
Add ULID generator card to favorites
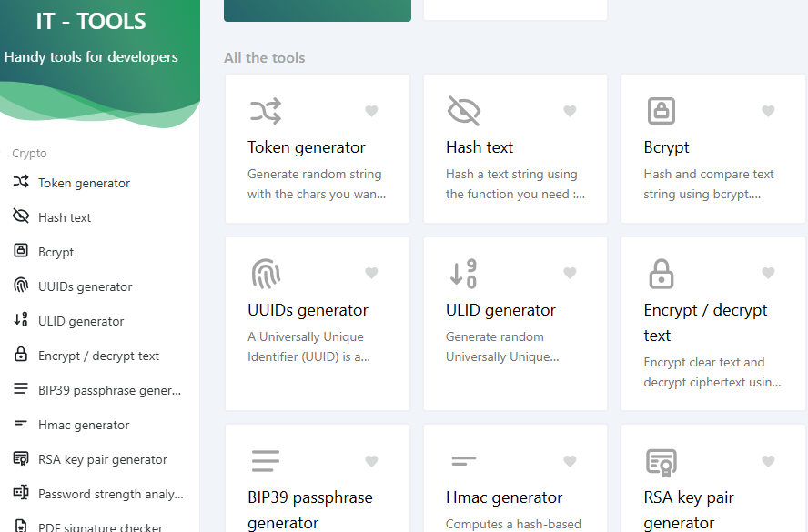pos(570,273)
